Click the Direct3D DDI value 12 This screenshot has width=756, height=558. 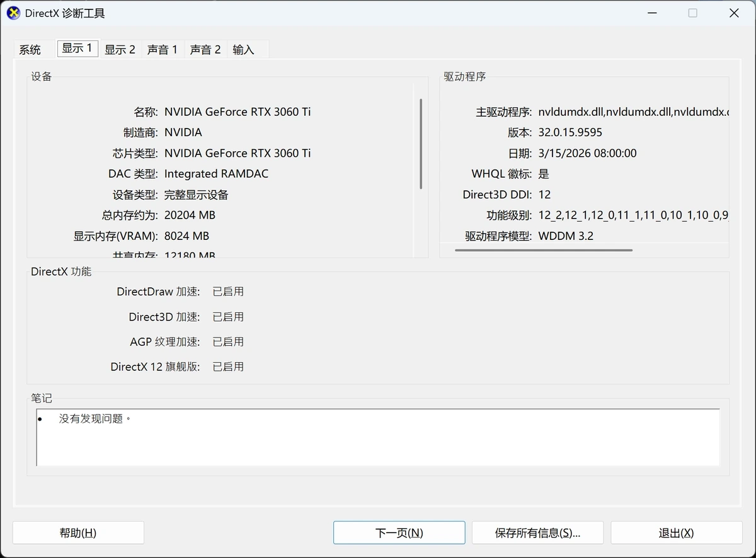[544, 195]
